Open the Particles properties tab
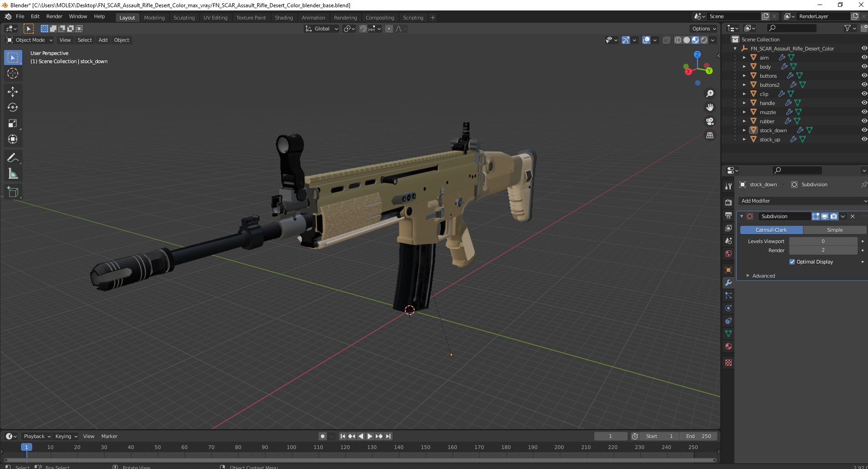 (x=728, y=295)
